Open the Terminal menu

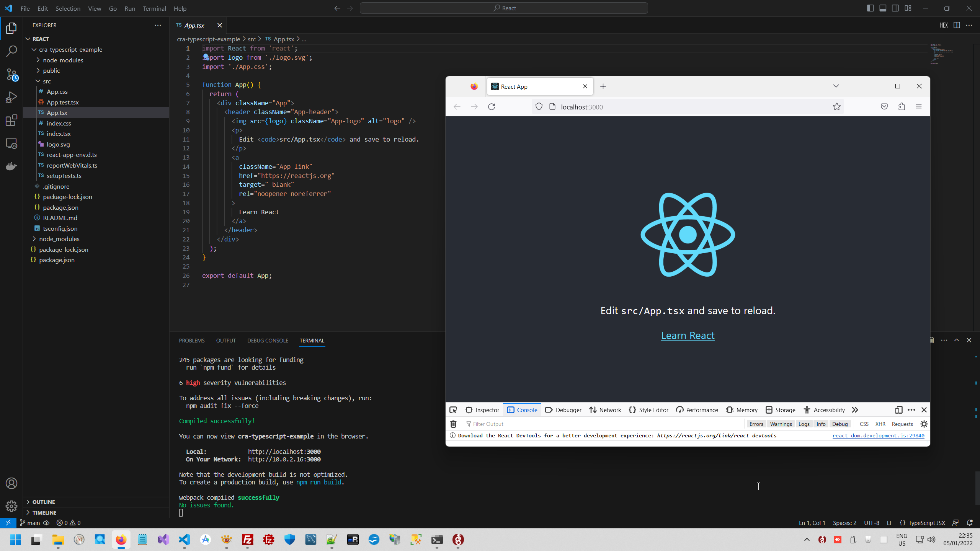click(x=154, y=8)
